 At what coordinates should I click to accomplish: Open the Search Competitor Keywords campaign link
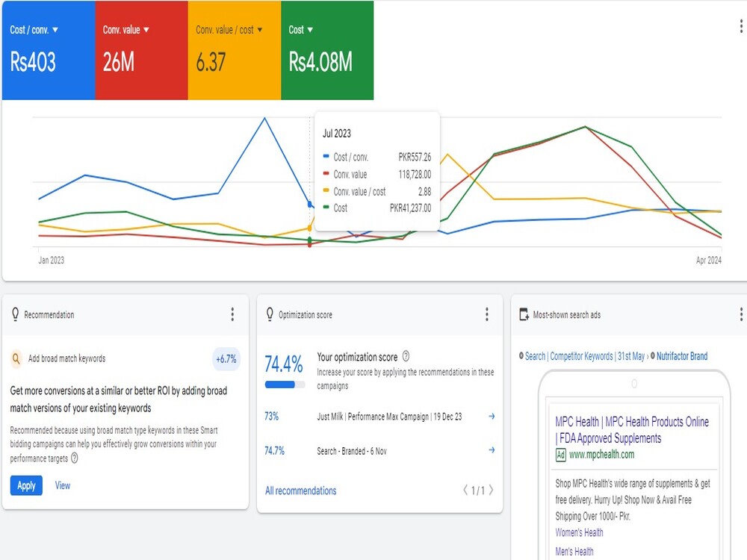coord(585,356)
